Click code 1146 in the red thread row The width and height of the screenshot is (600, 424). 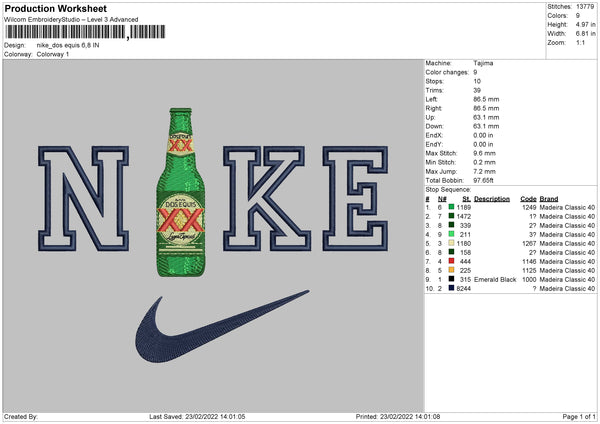(529, 261)
